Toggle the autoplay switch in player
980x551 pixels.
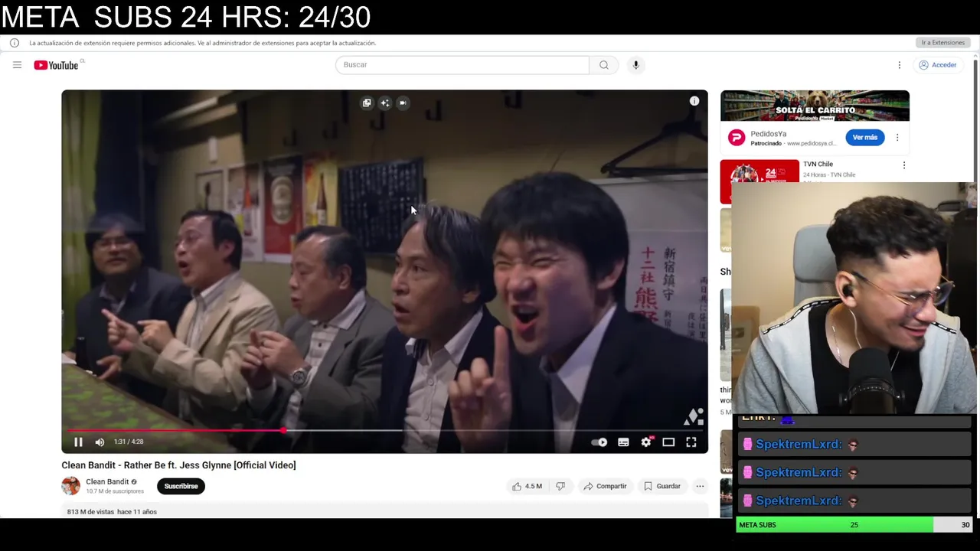tap(599, 442)
